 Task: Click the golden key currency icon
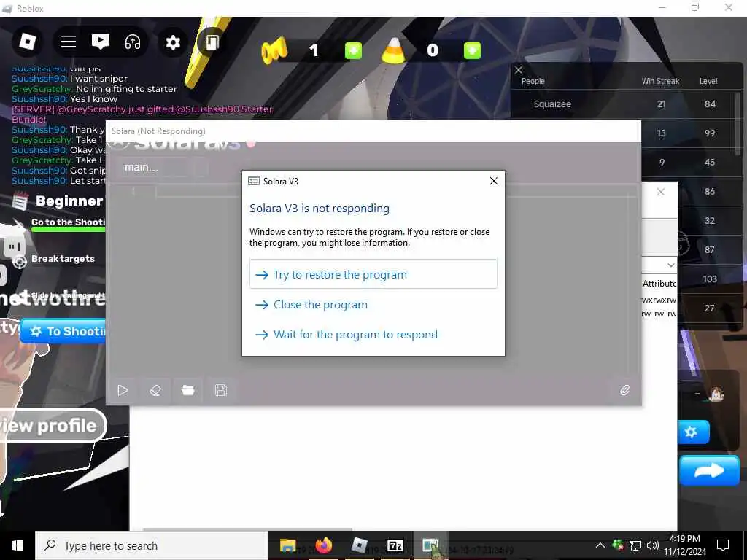274,50
